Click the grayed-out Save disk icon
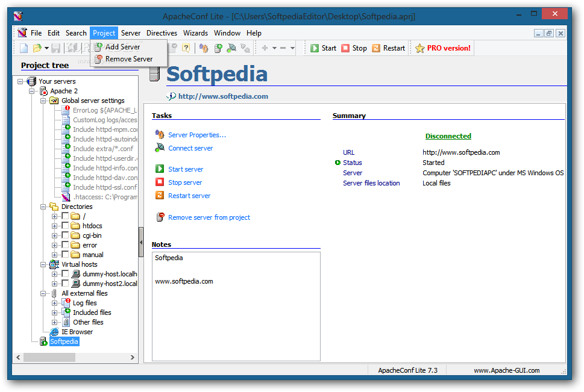Viewport: 584px width, 392px height. [x=56, y=48]
